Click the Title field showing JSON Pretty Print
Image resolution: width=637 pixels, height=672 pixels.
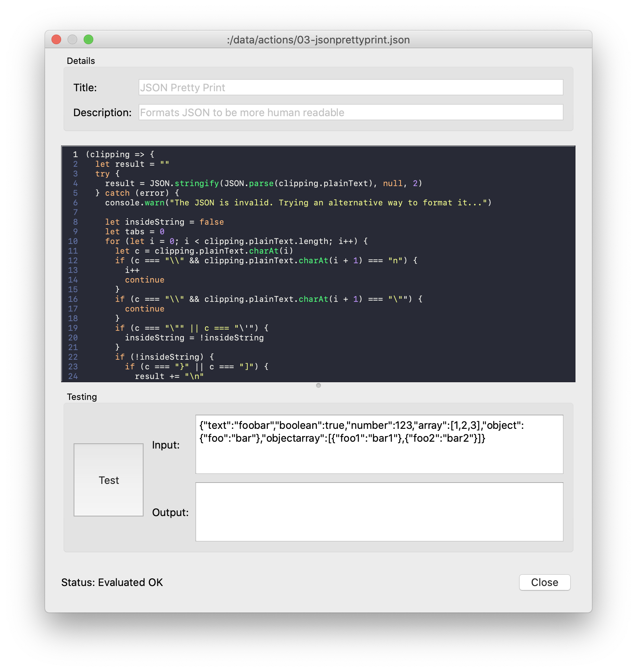point(351,87)
